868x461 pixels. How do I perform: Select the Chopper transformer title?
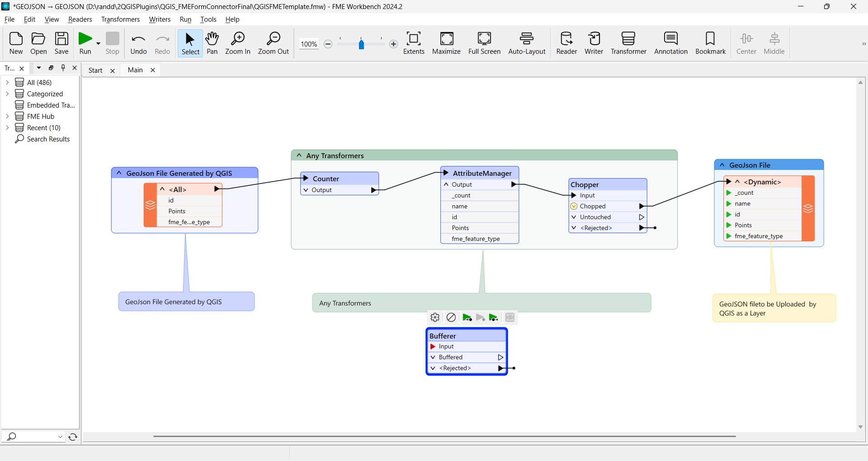pyautogui.click(x=585, y=184)
